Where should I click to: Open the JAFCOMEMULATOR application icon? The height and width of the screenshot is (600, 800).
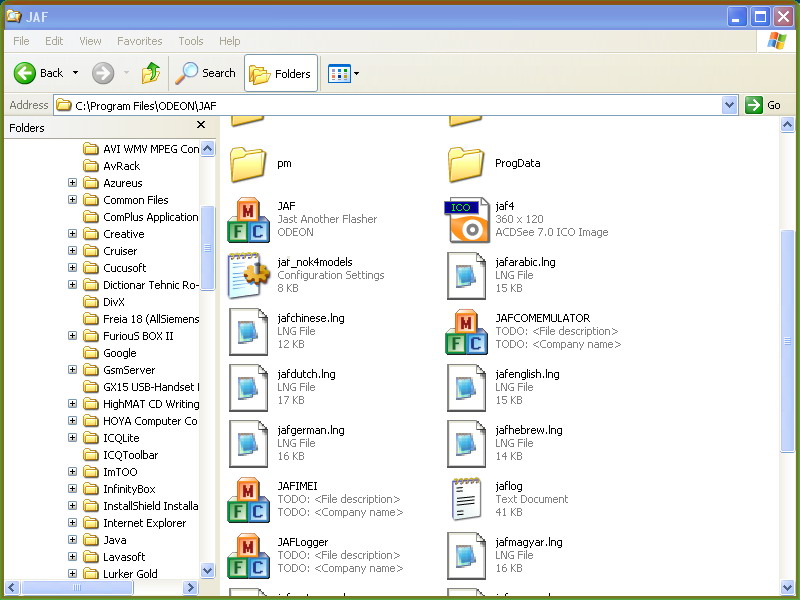(466, 332)
